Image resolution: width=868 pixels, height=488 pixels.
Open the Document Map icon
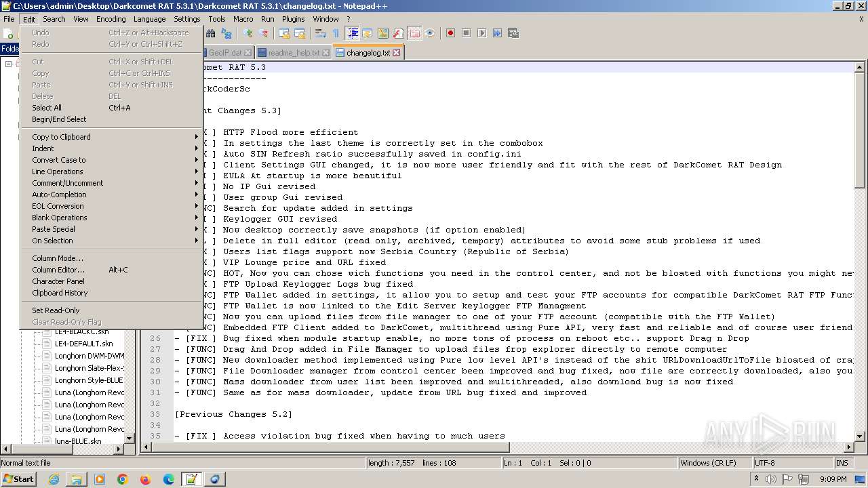click(383, 33)
